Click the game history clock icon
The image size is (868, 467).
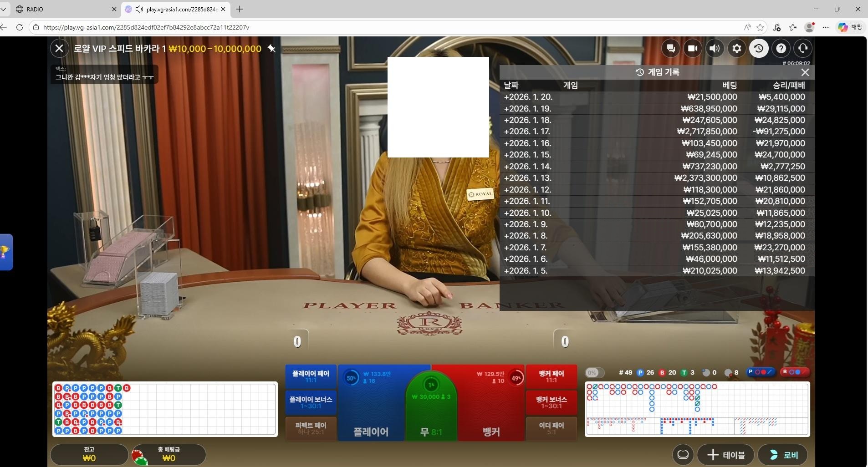(759, 48)
